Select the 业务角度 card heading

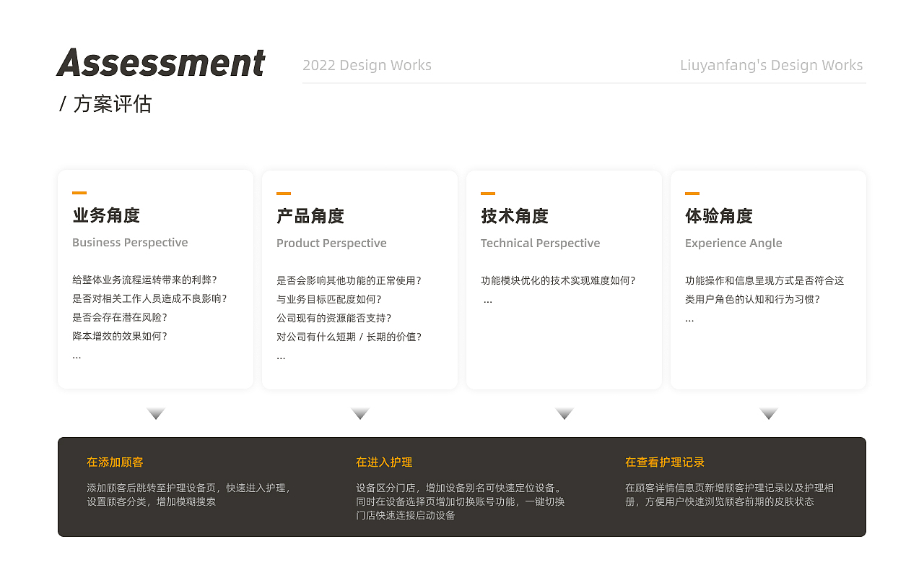pos(106,215)
